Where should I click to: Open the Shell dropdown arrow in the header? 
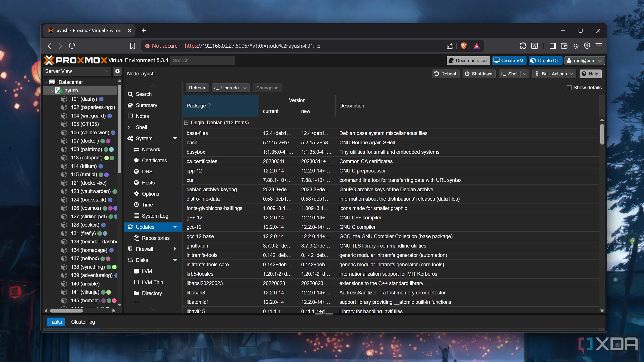point(524,74)
